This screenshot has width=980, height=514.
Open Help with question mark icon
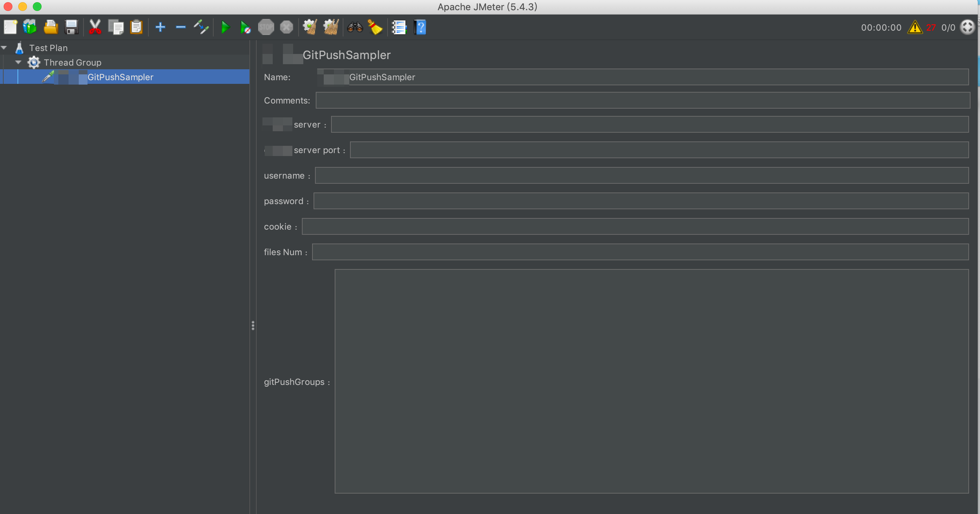click(420, 27)
